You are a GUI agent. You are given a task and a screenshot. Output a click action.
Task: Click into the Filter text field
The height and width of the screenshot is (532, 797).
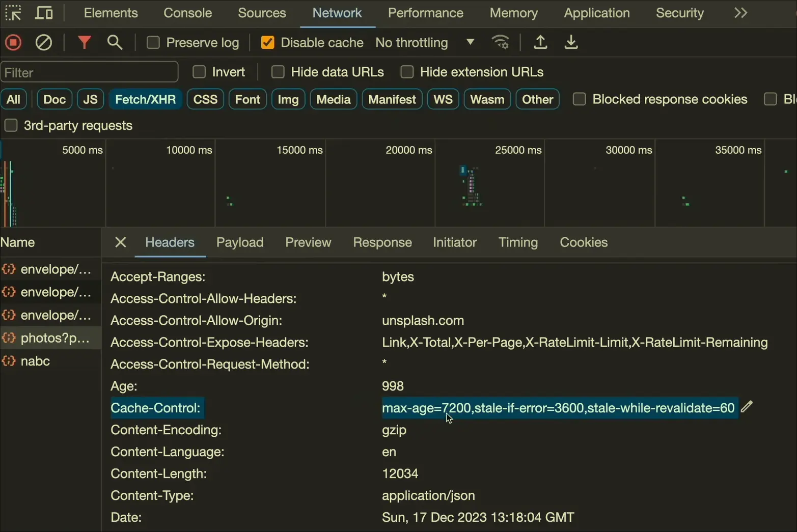click(90, 72)
